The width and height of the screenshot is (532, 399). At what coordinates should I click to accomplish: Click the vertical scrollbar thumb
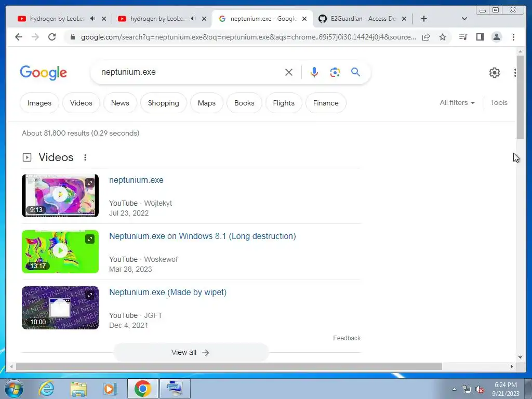520,97
